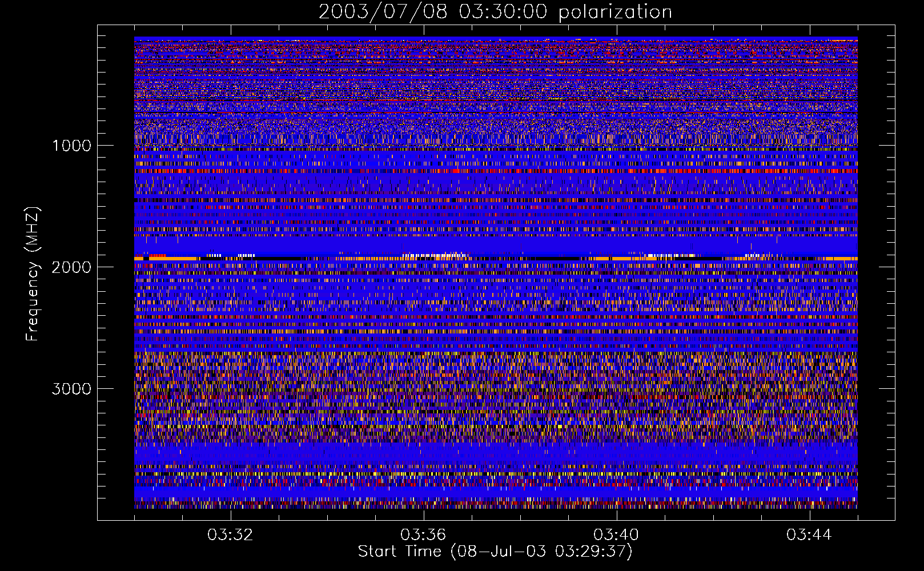Click the 03:32 time tick label
The height and width of the screenshot is (571, 924).
[230, 535]
